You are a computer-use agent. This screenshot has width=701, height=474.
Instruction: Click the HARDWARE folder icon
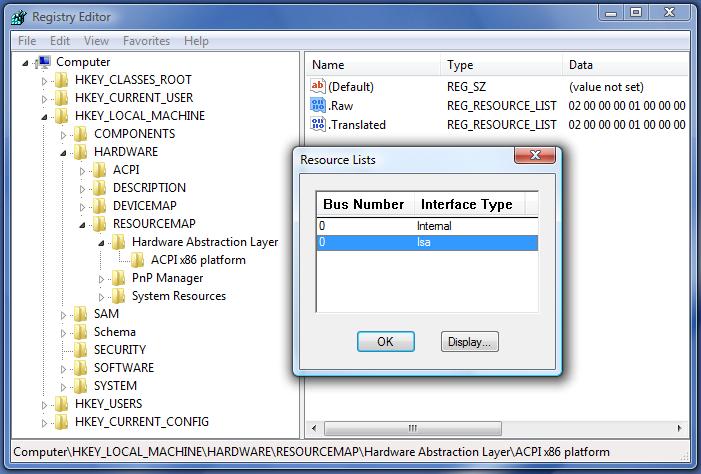tap(80, 152)
